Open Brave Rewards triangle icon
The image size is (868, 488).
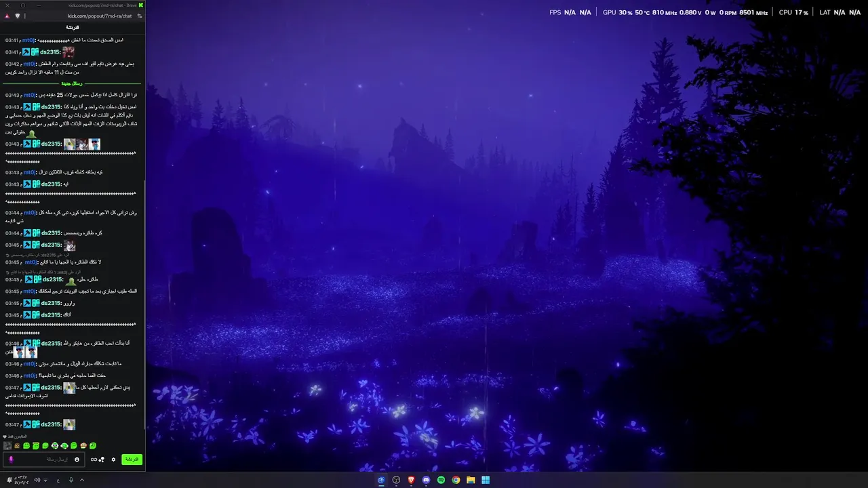point(7,16)
